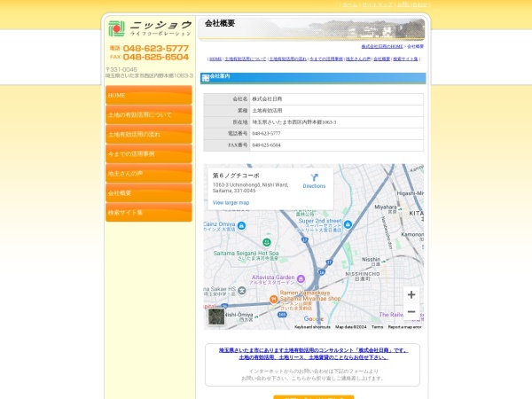The width and height of the screenshot is (532, 399).
Task: Select the Altavista Garden purple pin
Action: coord(301,279)
